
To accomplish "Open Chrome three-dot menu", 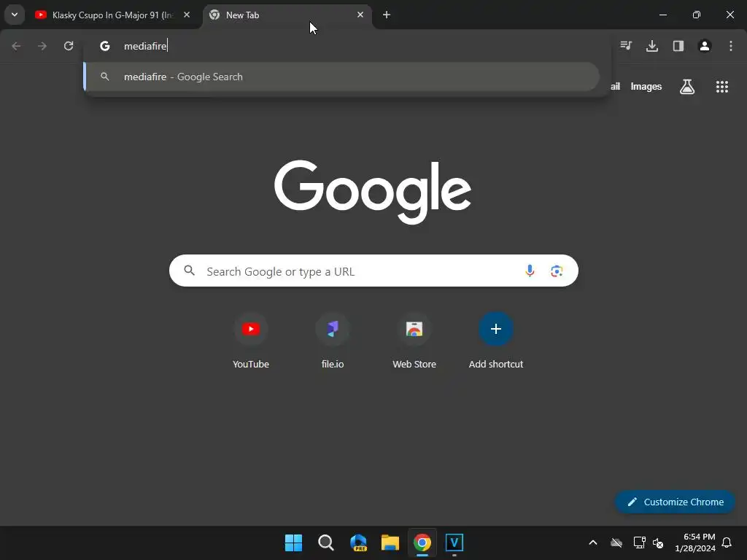I will point(731,46).
